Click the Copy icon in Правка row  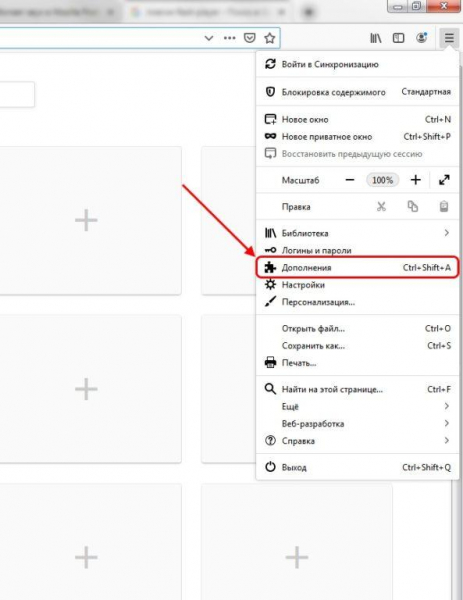coord(412,207)
